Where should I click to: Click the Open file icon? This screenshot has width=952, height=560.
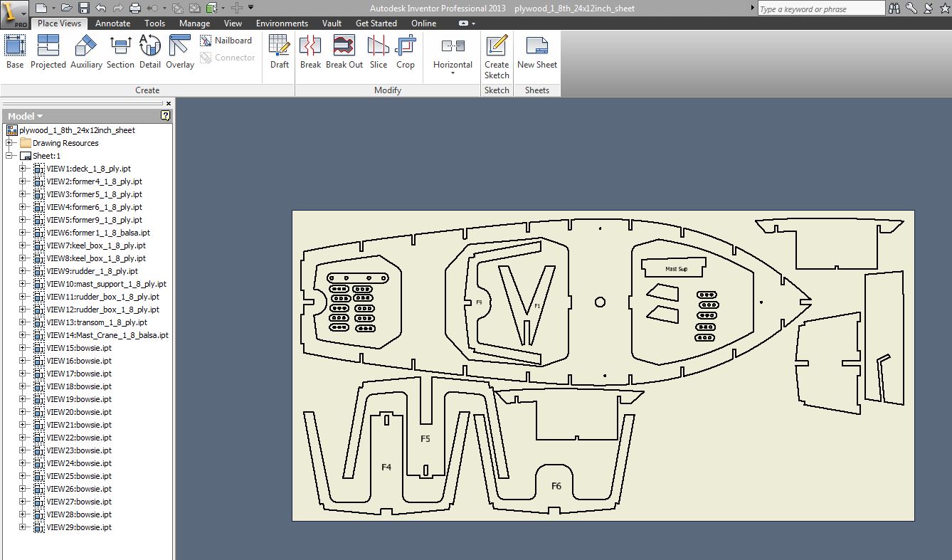[66, 8]
